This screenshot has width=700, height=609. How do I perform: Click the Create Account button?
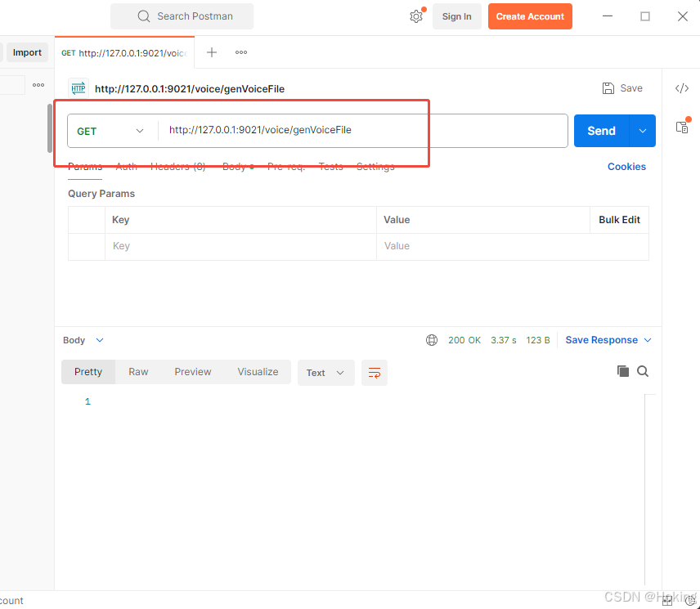(530, 16)
